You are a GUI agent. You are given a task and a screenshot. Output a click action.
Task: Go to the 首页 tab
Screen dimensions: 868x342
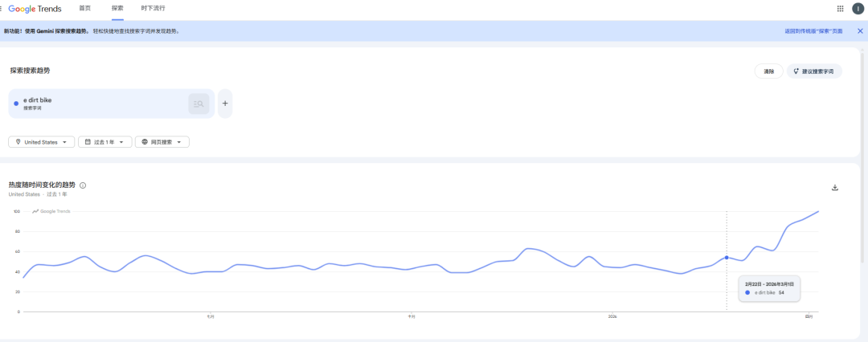[85, 8]
